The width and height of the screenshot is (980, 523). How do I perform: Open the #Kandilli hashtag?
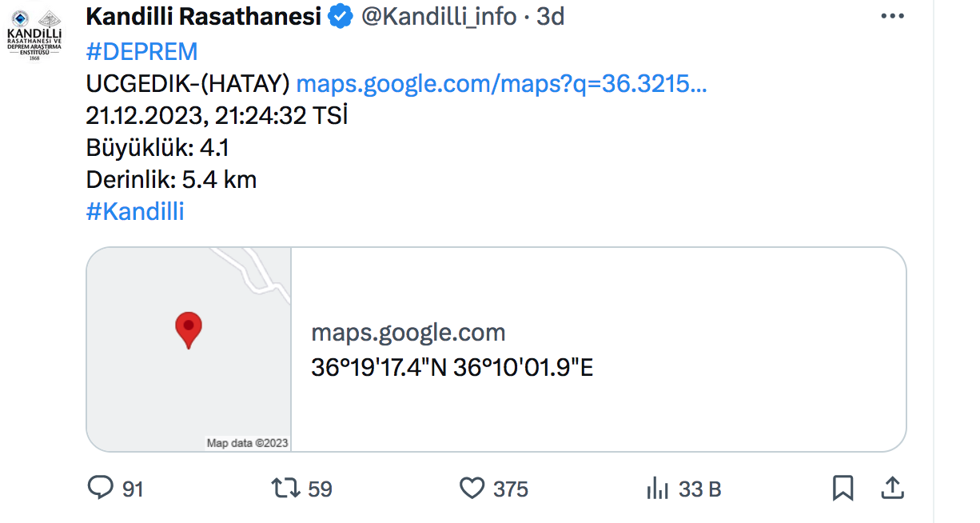point(135,211)
